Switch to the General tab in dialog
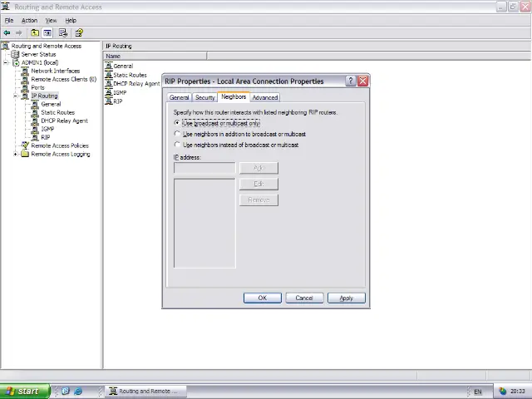Screen dimensions: 532x399 click(x=179, y=98)
